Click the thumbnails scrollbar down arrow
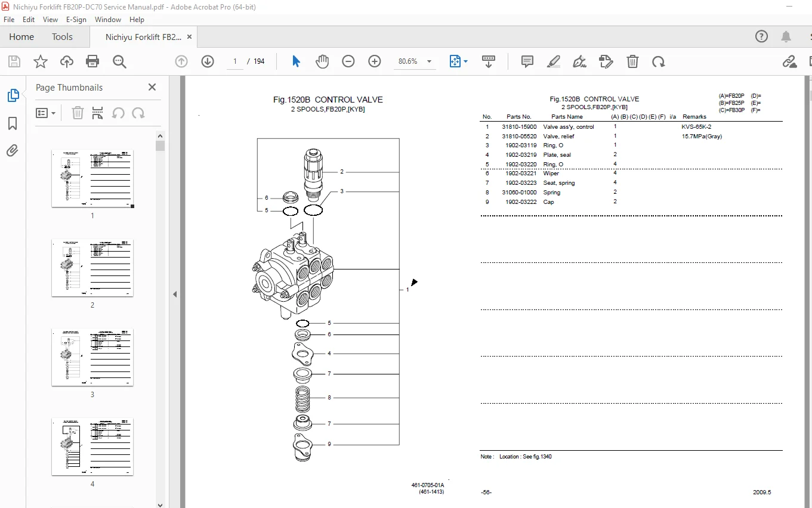This screenshot has width=812, height=508. click(x=160, y=504)
